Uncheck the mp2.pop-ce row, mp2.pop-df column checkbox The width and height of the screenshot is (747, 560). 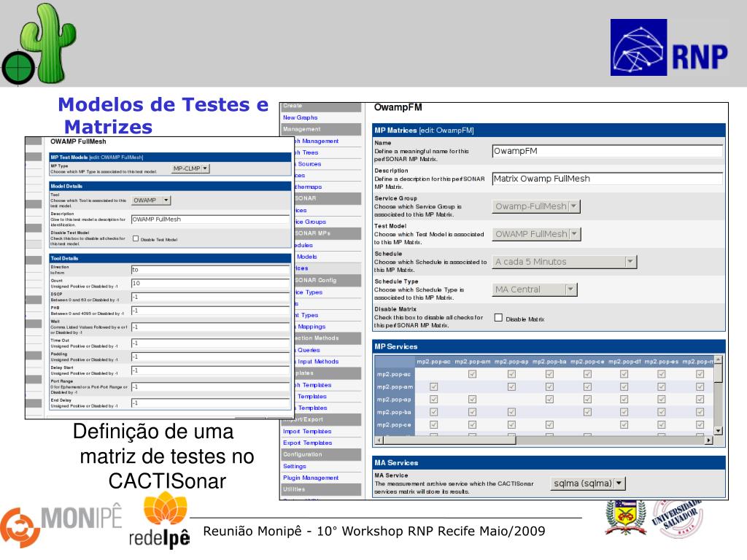(624, 425)
